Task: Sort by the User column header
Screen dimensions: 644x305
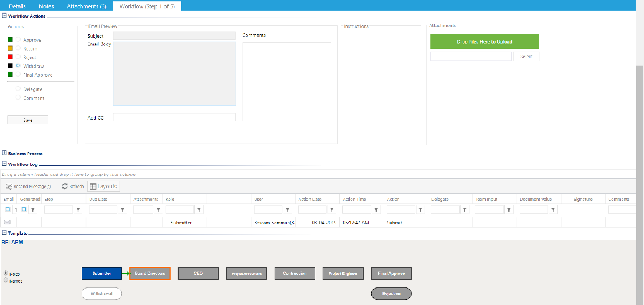Action: [x=258, y=199]
